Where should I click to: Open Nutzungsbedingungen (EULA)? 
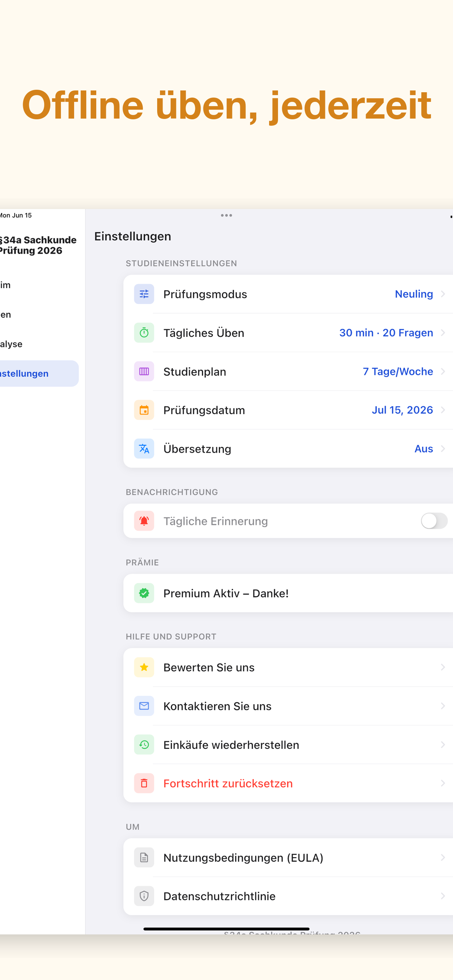click(x=288, y=857)
